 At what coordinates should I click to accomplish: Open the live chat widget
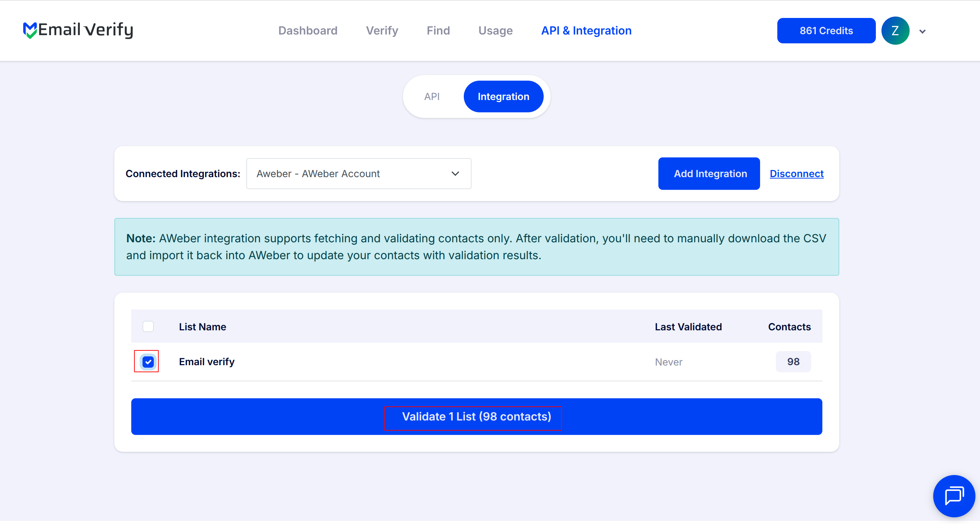[954, 496]
